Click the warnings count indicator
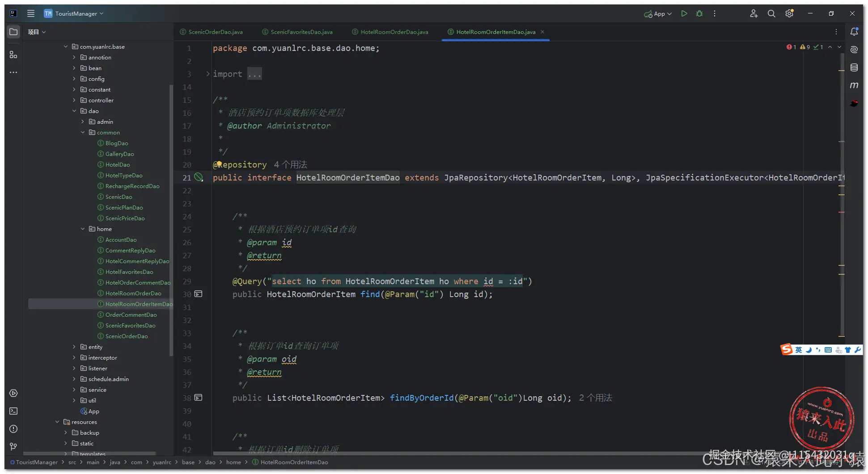The width and height of the screenshot is (868, 474). tap(805, 47)
